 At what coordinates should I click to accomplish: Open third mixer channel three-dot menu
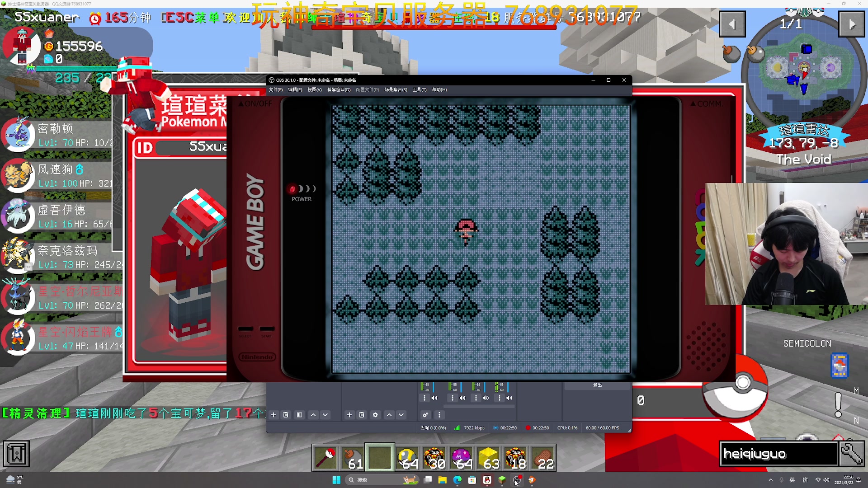[x=476, y=398]
